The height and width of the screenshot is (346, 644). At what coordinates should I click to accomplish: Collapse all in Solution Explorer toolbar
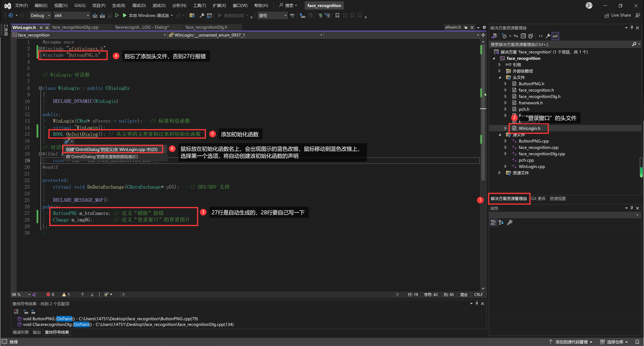[523, 36]
